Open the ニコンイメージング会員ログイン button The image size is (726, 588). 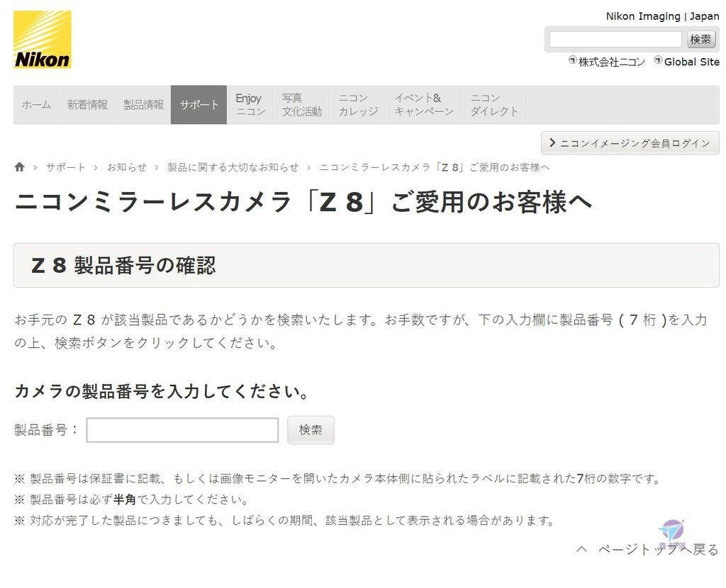[630, 143]
